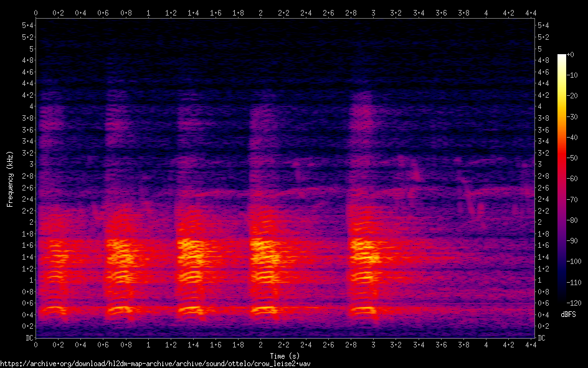Click the 0.8 tick on bottom time axis
Screen dimensions: 588x368
tap(126, 344)
